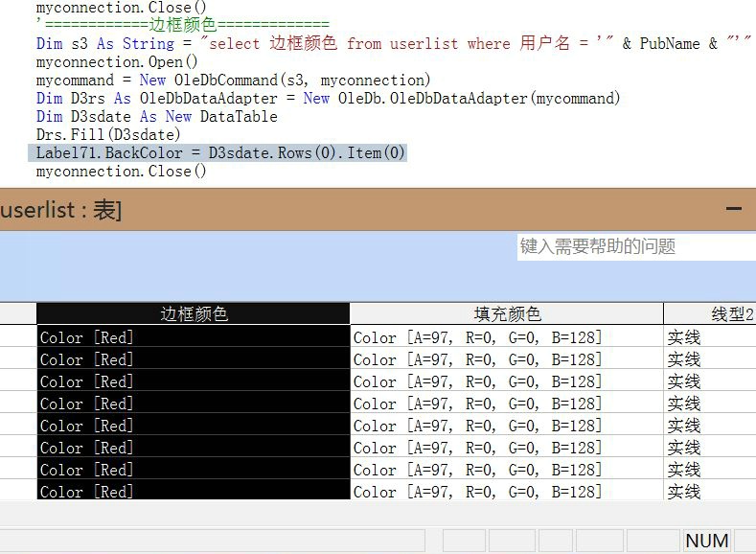Click myconnection.Close() below the Label71 line
The height and width of the screenshot is (554, 756).
[x=121, y=172]
